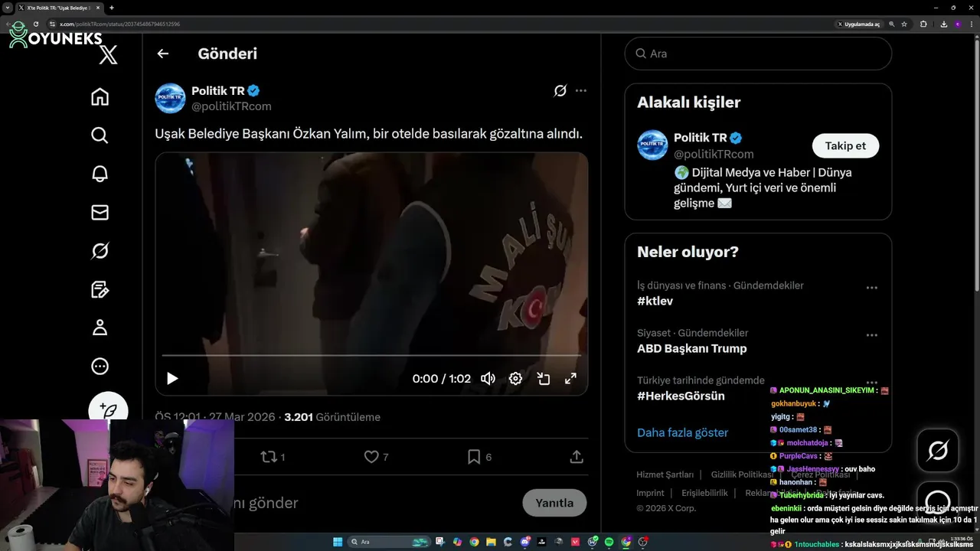The height and width of the screenshot is (551, 980).
Task: Open the #ktlev trending topic
Action: (x=655, y=301)
